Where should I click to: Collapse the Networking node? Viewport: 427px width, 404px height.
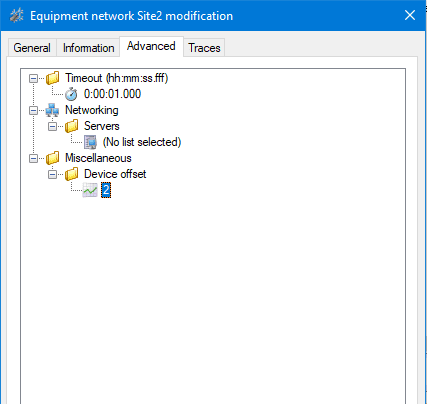(x=33, y=110)
